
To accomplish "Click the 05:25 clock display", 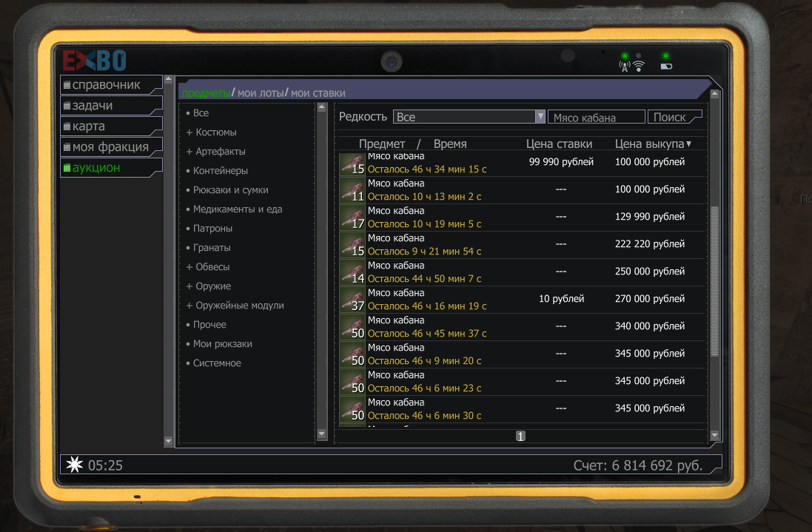I will (105, 465).
